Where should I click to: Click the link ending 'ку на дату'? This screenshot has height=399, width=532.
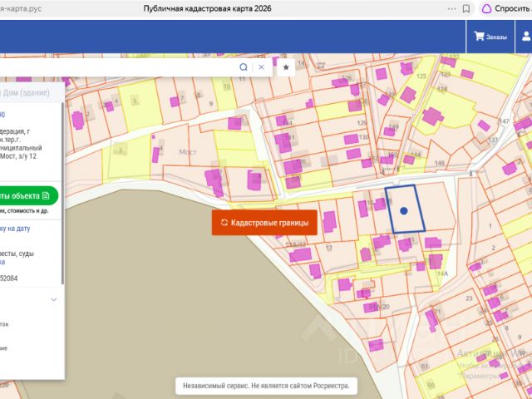15,229
